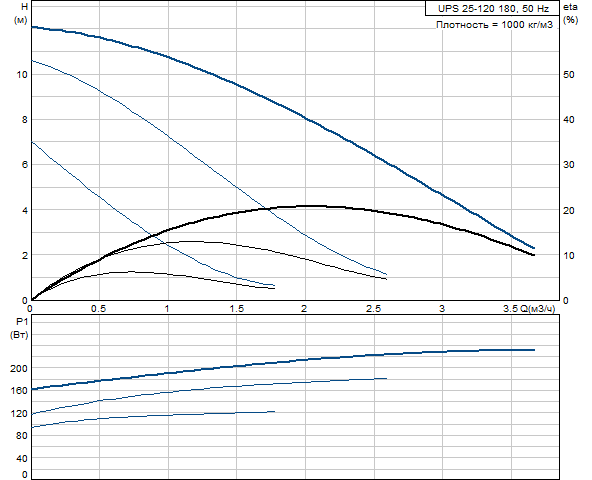Click the H (м) axis label
The height and width of the screenshot is (480, 592).
tap(22, 13)
